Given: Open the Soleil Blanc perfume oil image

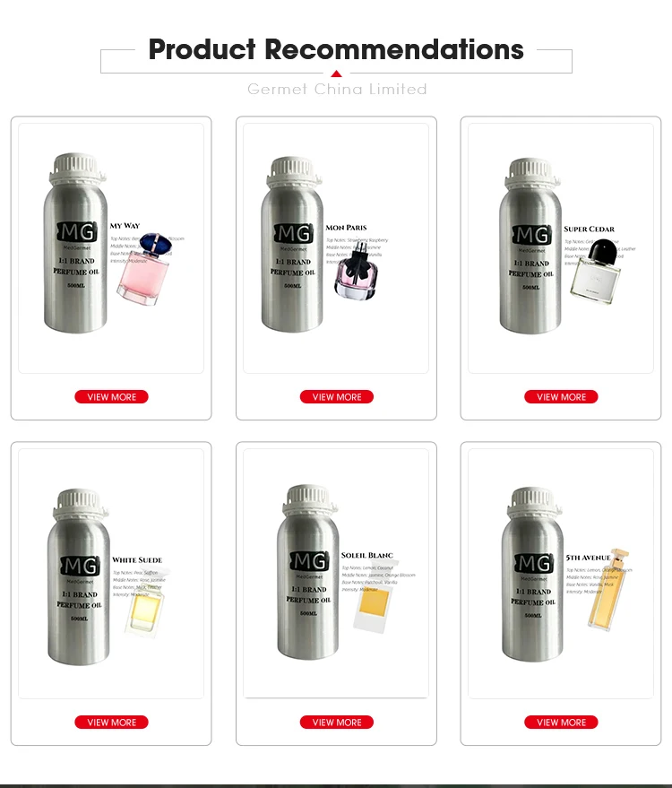Looking at the screenshot, I should point(336,574).
